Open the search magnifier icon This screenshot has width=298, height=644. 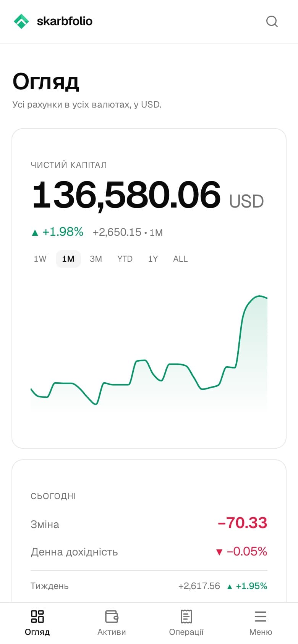click(x=272, y=21)
